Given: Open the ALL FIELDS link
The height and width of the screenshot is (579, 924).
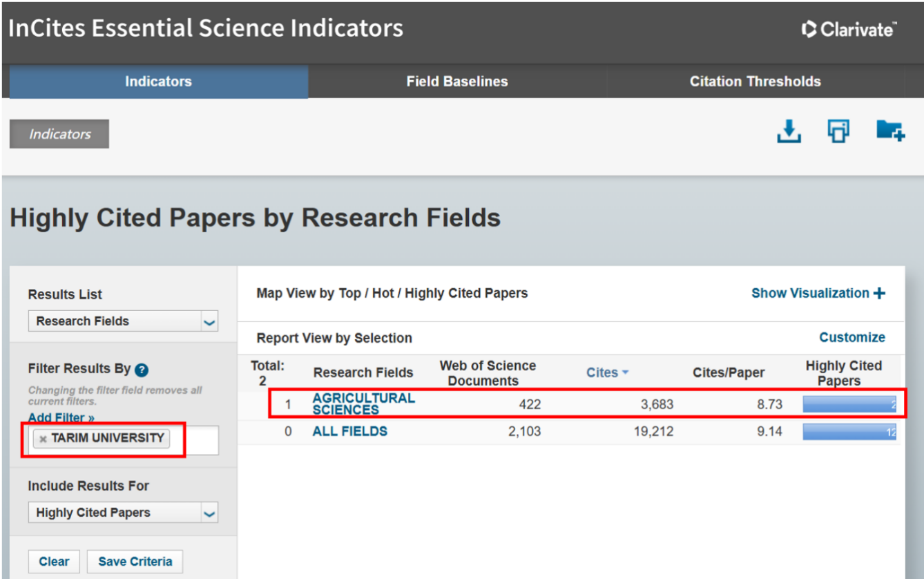Looking at the screenshot, I should pyautogui.click(x=349, y=431).
